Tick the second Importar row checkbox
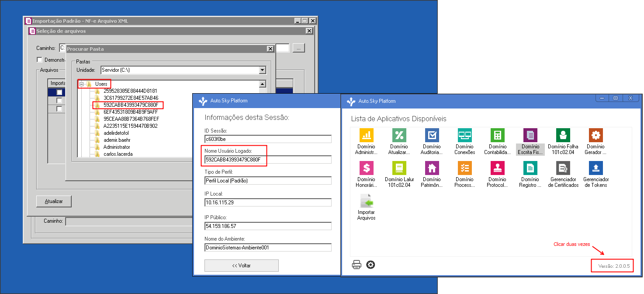Screen dimensions: 644x294 [59, 101]
